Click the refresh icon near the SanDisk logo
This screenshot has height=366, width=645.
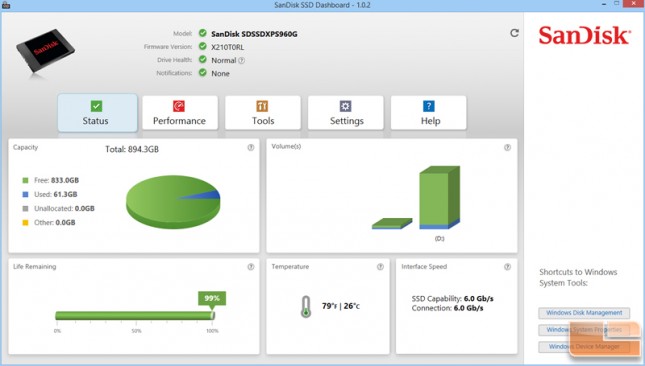pyautogui.click(x=514, y=33)
